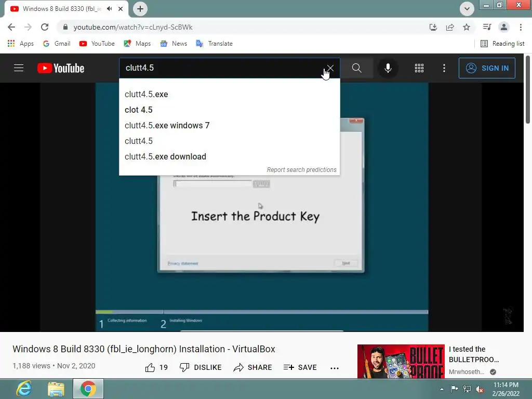Choose the suggestion "clutt4.5.exe"
Viewport: 532px width, 399px height.
pyautogui.click(x=229, y=94)
